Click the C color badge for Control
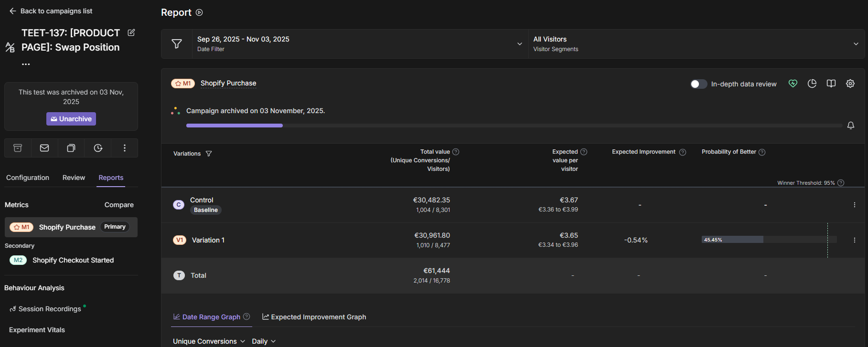Image resolution: width=868 pixels, height=347 pixels. click(x=179, y=205)
